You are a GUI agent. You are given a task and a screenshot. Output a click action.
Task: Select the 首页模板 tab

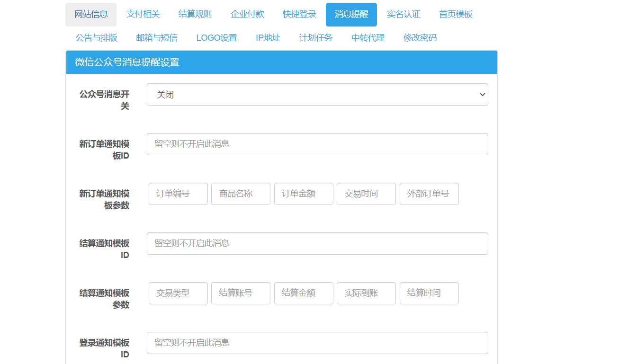point(455,14)
